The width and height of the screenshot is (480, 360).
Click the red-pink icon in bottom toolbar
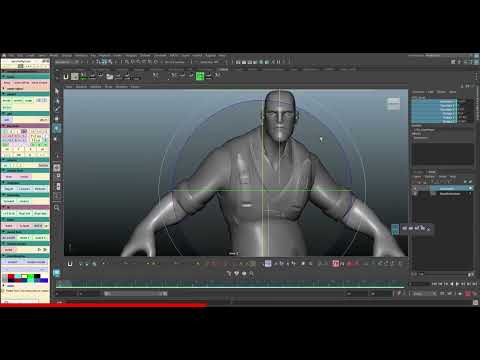tap(336, 264)
